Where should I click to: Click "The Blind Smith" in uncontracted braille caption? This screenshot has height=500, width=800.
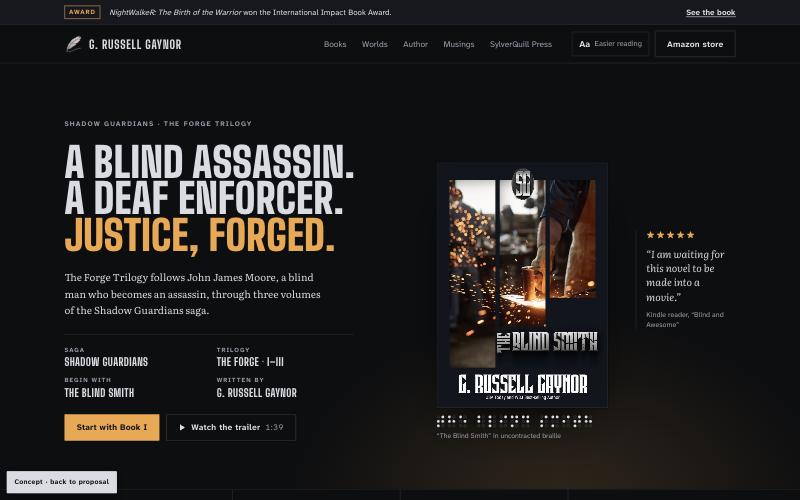[x=499, y=436]
